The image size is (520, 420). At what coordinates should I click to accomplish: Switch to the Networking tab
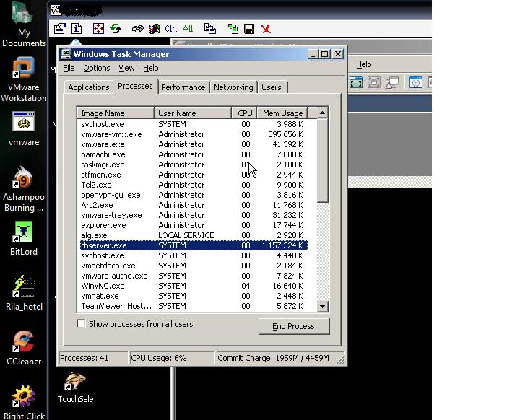[233, 87]
